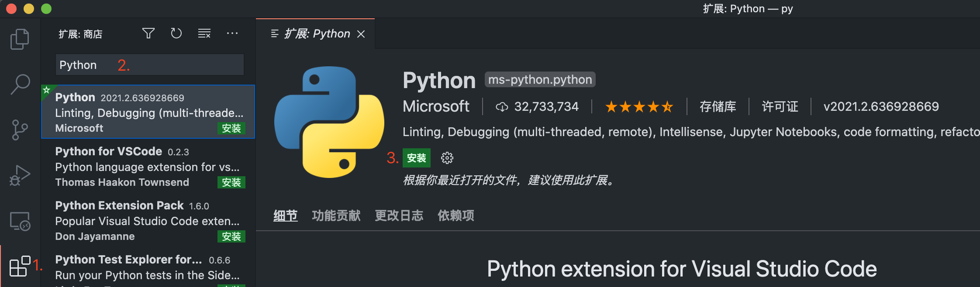Click the Thomas Haakon Townsend publisher text
980x287 pixels.
click(x=122, y=182)
